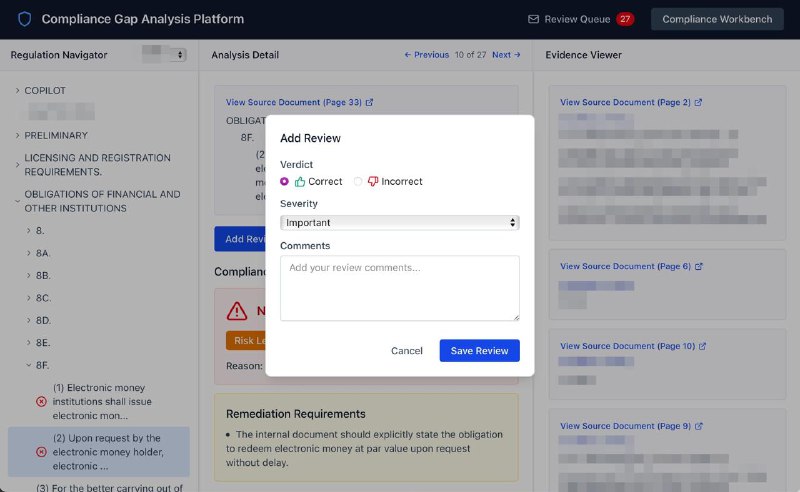
Task: Click the red 27 queue badge
Action: (625, 19)
